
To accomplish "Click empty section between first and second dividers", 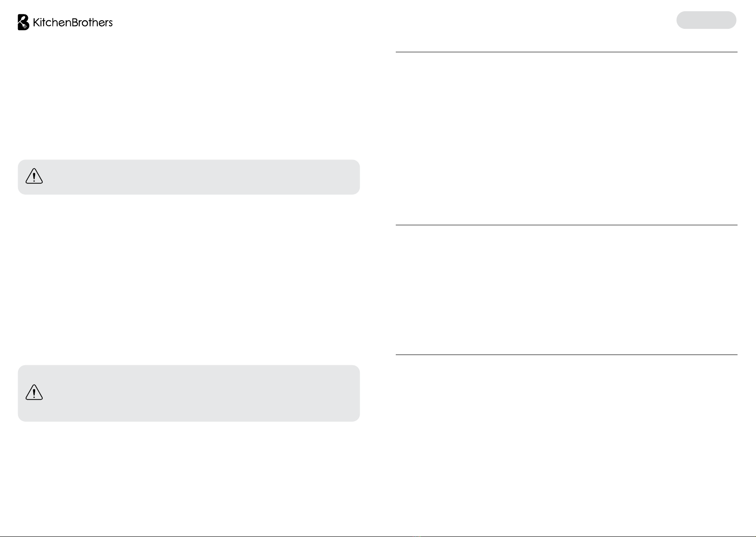I will pyautogui.click(x=566, y=138).
